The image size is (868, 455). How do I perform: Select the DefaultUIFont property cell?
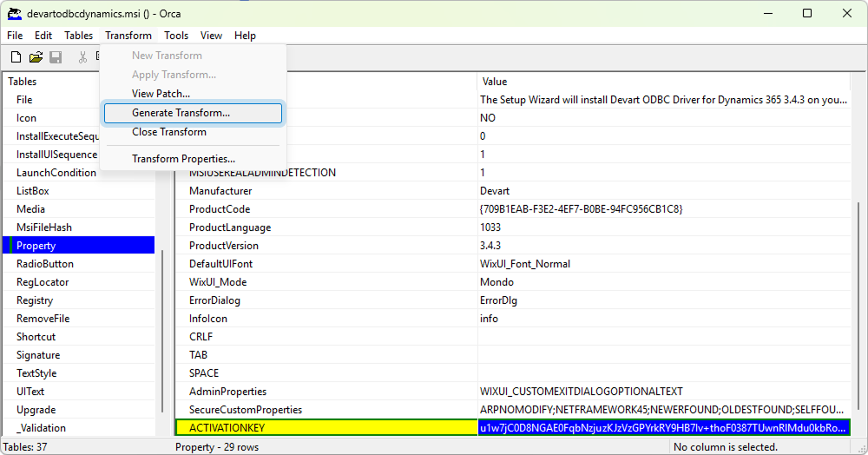click(x=326, y=264)
